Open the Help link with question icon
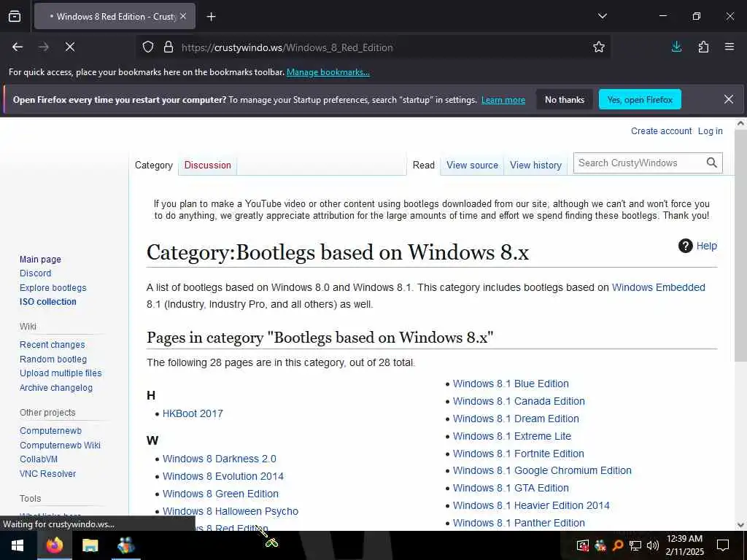This screenshot has height=560, width=747. tap(697, 246)
